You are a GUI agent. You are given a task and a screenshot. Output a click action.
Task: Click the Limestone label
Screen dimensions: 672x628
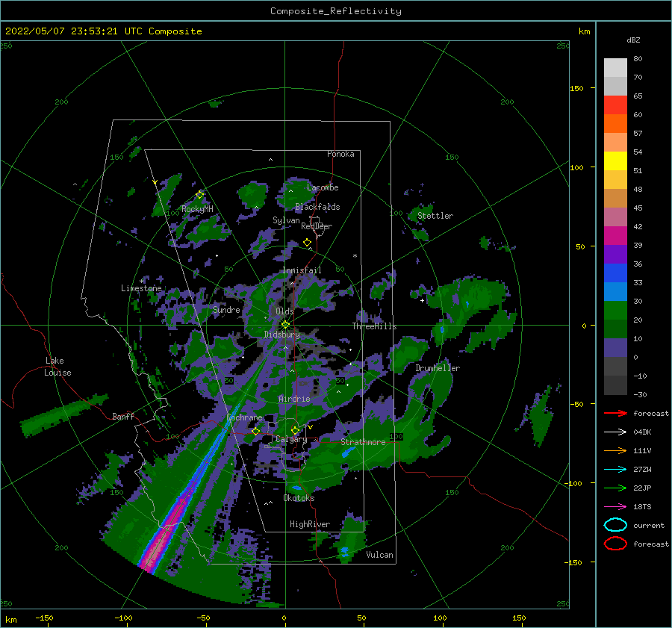141,288
